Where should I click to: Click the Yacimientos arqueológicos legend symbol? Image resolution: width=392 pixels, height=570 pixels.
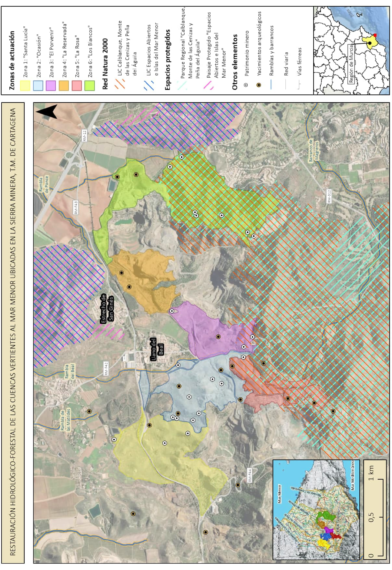coord(259,85)
